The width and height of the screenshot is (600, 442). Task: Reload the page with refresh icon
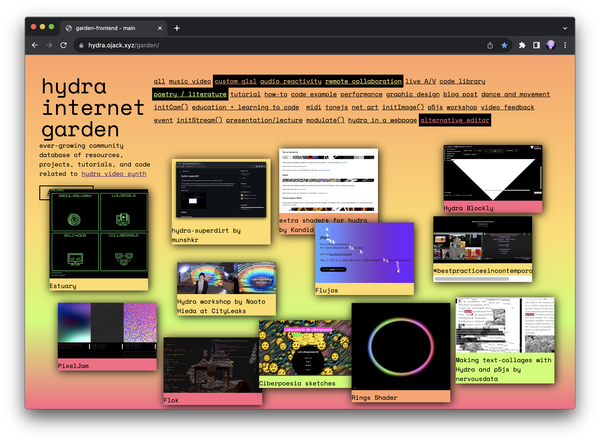[64, 45]
